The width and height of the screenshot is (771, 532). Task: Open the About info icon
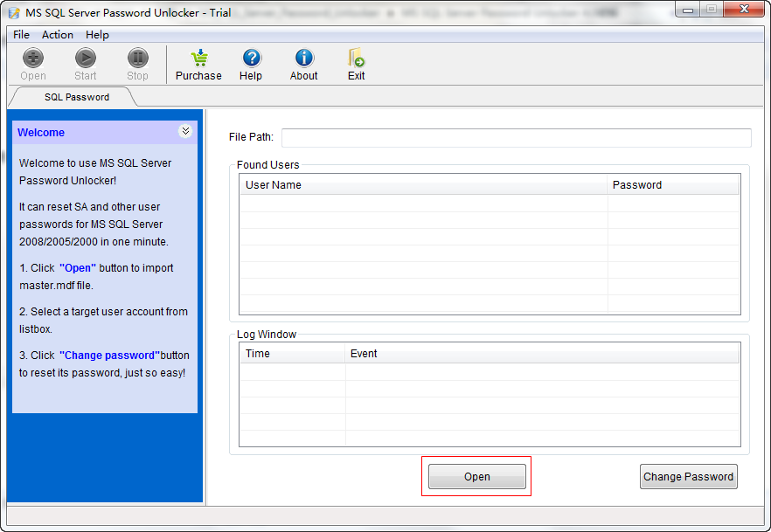[x=304, y=59]
